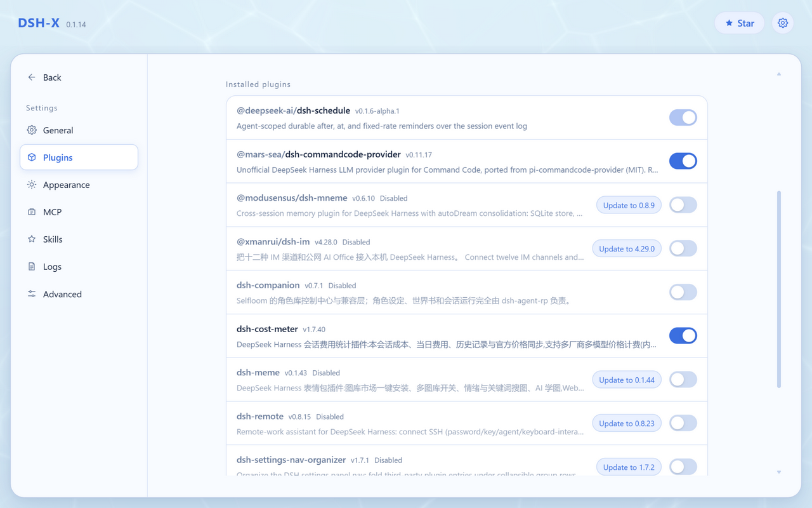Viewport: 812px width, 508px height.
Task: Turn off dsh-commandcode-provider toggle
Action: tap(683, 161)
